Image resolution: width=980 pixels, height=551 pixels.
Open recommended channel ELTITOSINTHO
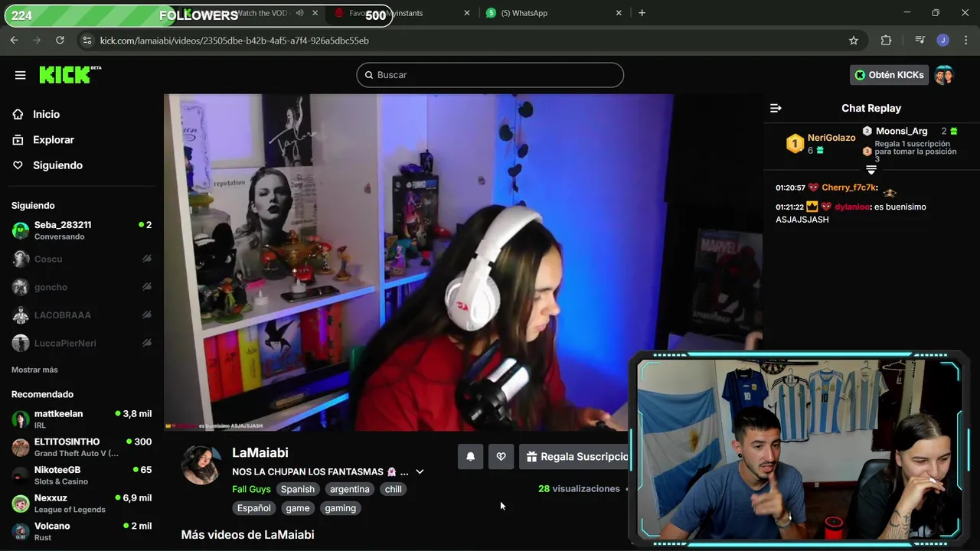coord(81,447)
